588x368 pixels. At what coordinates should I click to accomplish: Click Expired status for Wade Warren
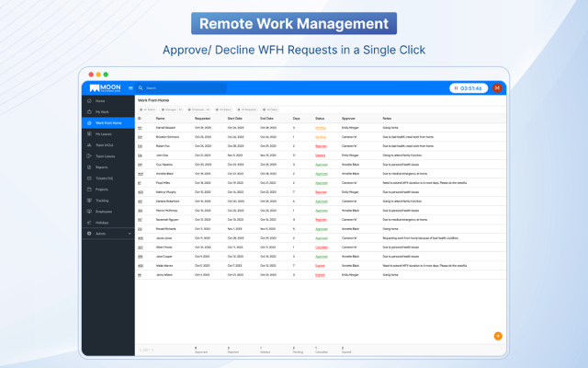pyautogui.click(x=320, y=266)
